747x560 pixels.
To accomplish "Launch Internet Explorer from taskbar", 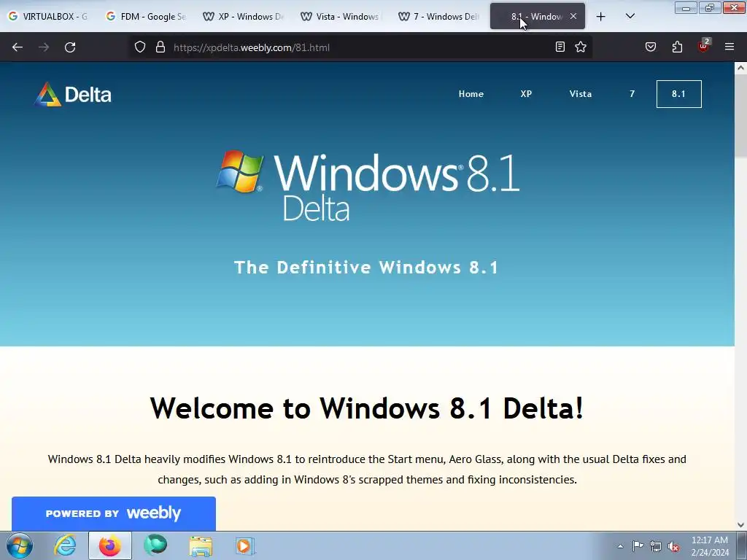I will pos(65,545).
